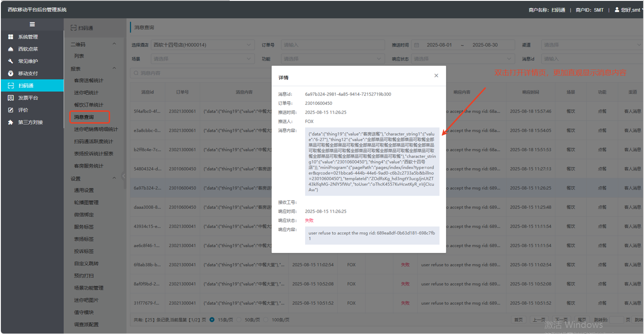Click the hamburger menu icon to collapse sidebar
This screenshot has width=644, height=334.
click(x=32, y=24)
